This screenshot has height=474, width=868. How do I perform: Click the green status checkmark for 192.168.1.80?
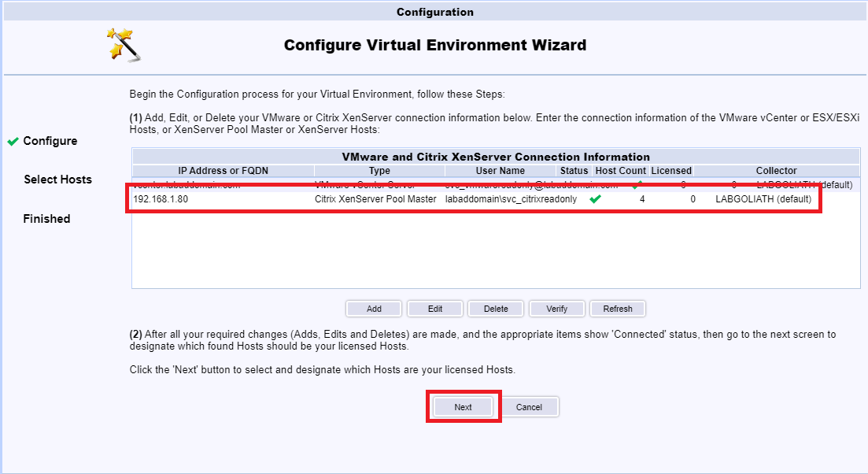pyautogui.click(x=595, y=199)
